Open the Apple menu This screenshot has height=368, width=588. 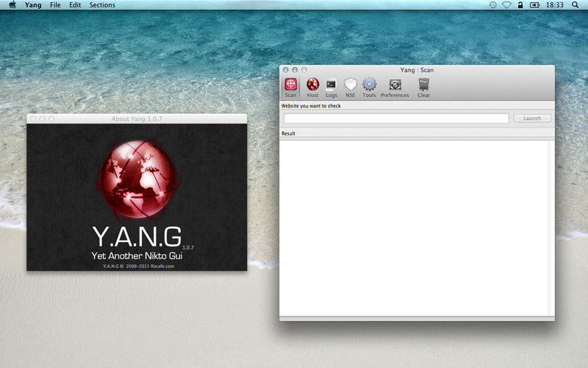(x=12, y=5)
